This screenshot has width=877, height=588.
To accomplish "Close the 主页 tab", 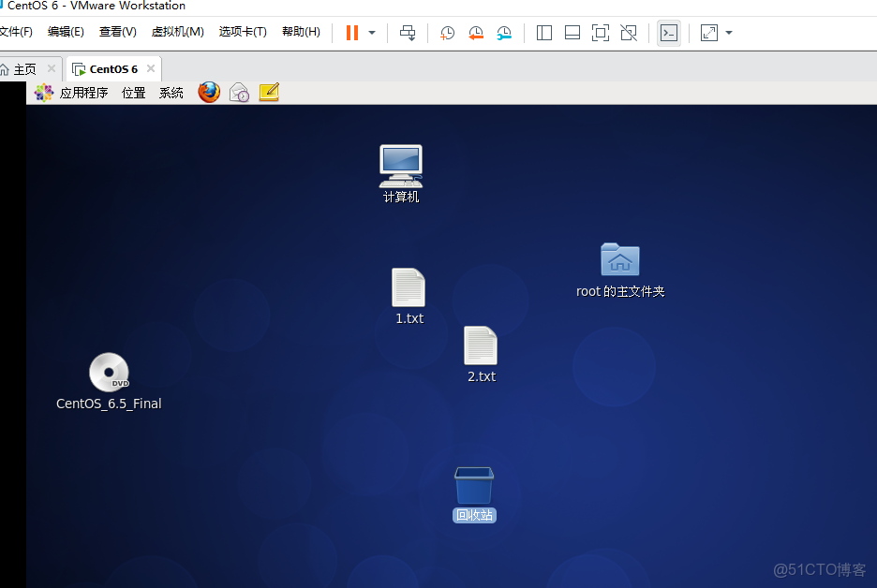I will 52,68.
